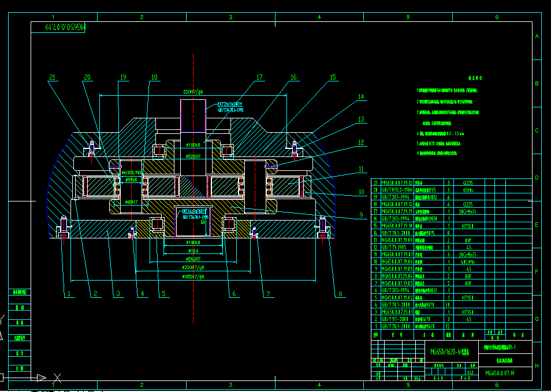Image resolution: width=551 pixels, height=392 pixels.
Task: Click callout number 3 below the assembly view
Action: point(118,294)
